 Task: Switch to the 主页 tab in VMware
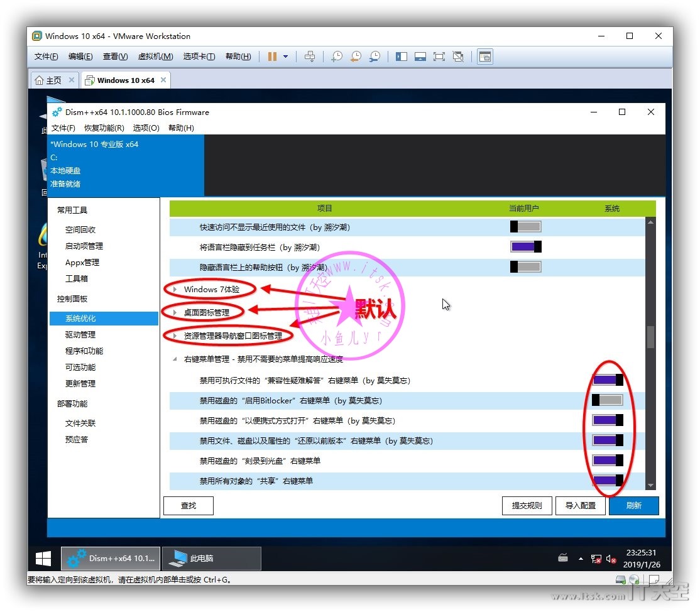coord(55,80)
